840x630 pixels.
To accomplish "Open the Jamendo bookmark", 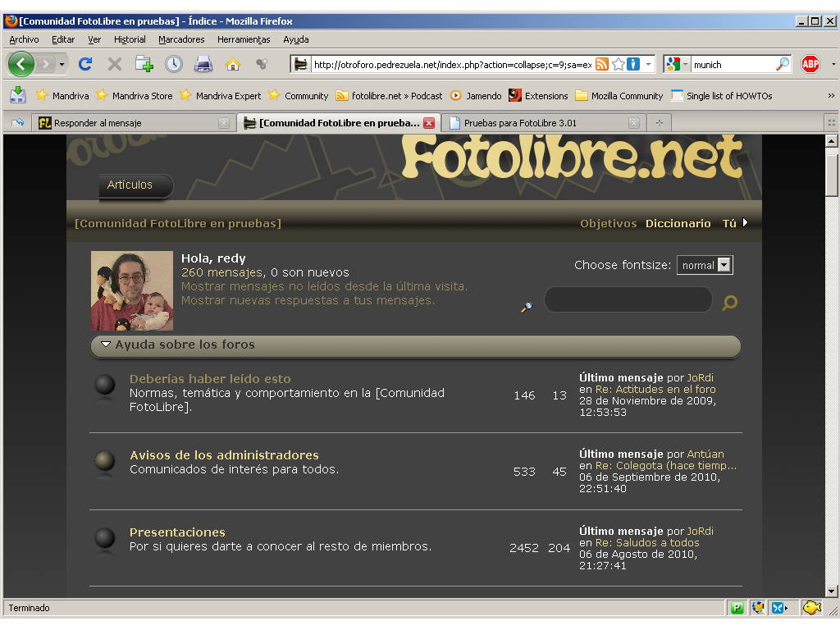I will [476, 95].
